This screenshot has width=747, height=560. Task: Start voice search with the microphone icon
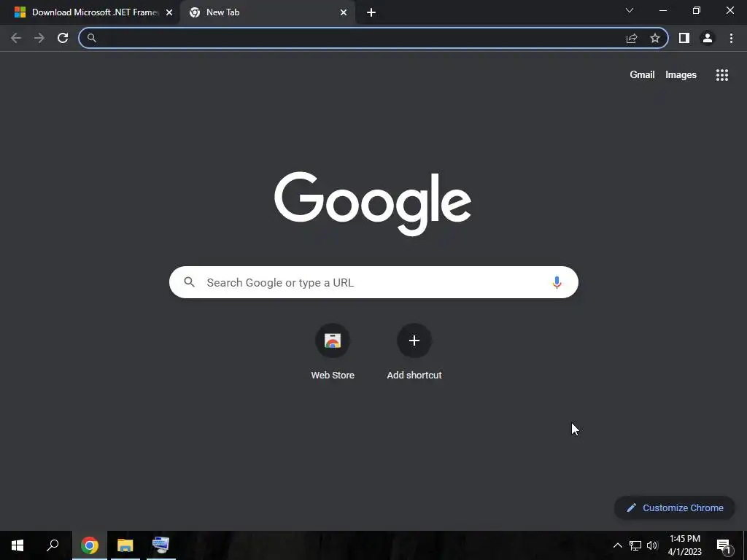click(557, 282)
